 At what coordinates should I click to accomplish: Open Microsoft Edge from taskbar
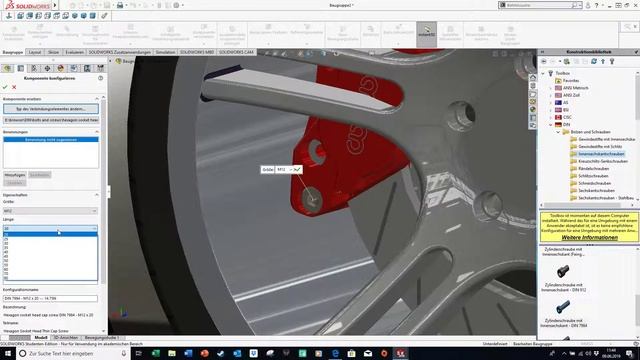coord(335,353)
